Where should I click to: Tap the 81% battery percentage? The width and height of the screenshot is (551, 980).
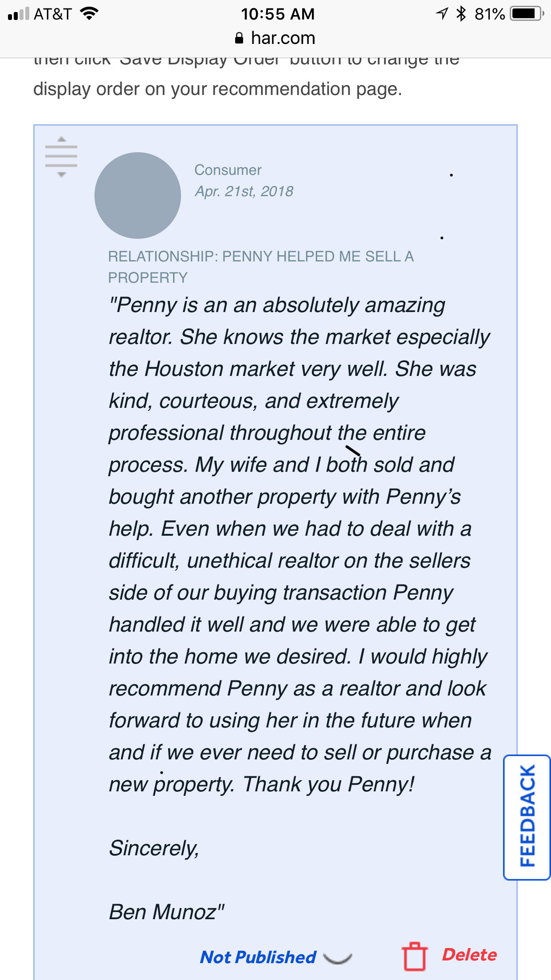tap(490, 14)
